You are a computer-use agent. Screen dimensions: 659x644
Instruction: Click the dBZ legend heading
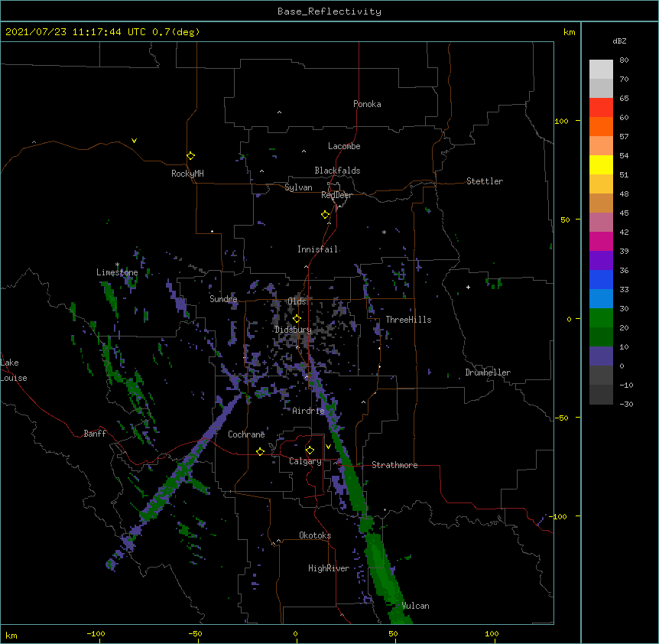coord(619,41)
